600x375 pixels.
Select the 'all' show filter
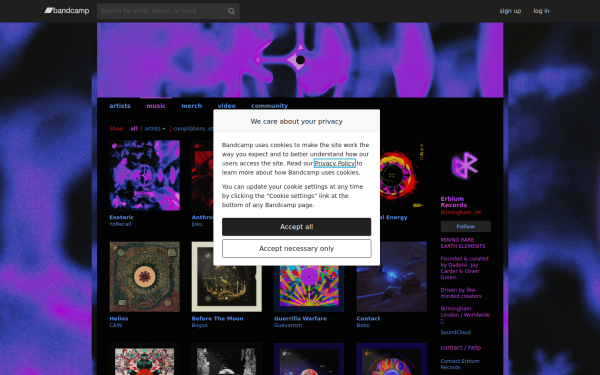[134, 129]
